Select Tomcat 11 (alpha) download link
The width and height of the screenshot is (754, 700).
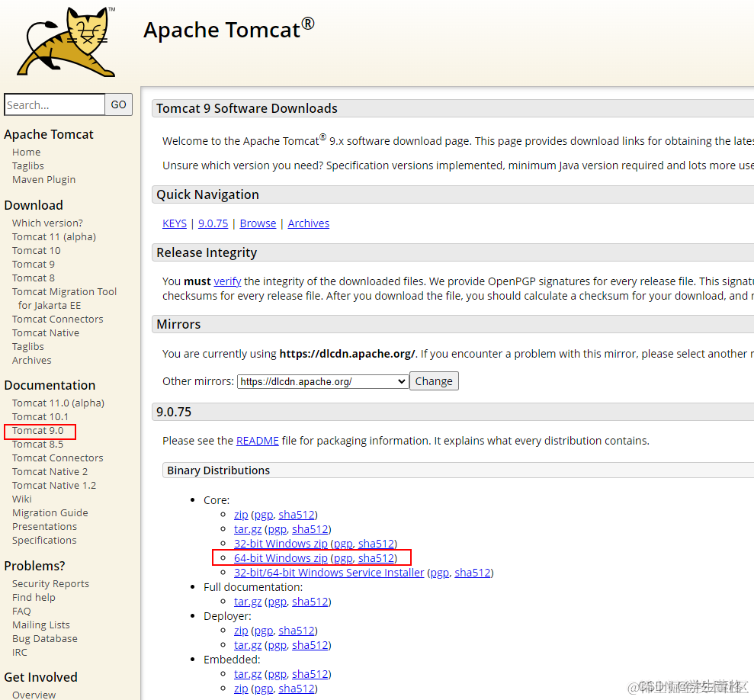pyautogui.click(x=54, y=236)
